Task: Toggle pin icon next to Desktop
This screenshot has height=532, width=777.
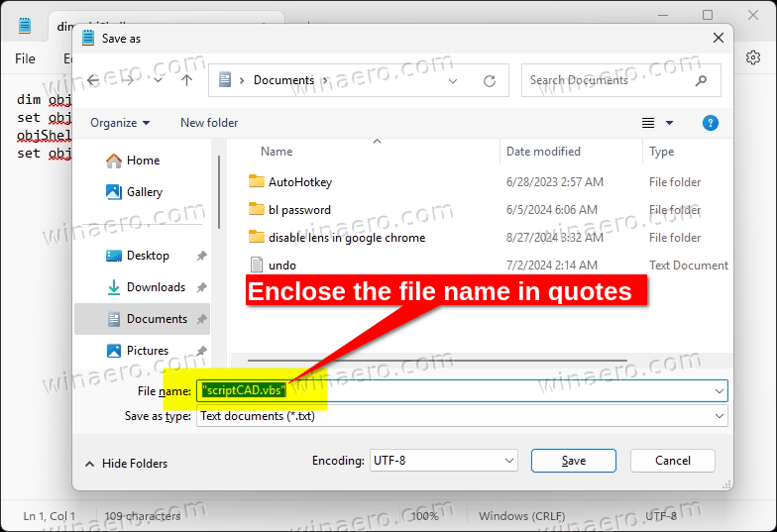Action: pos(201,256)
